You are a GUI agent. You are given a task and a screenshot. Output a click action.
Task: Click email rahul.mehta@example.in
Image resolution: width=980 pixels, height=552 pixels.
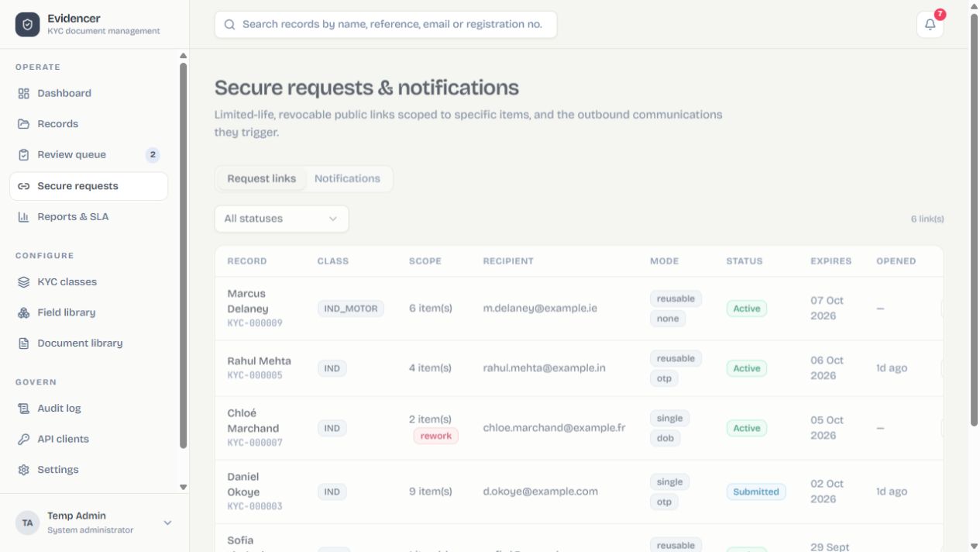coord(545,368)
